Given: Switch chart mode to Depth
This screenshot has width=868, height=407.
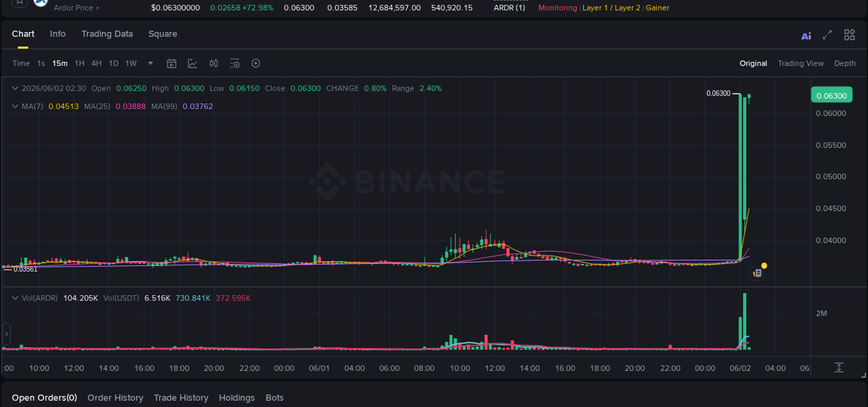Looking at the screenshot, I should tap(845, 63).
